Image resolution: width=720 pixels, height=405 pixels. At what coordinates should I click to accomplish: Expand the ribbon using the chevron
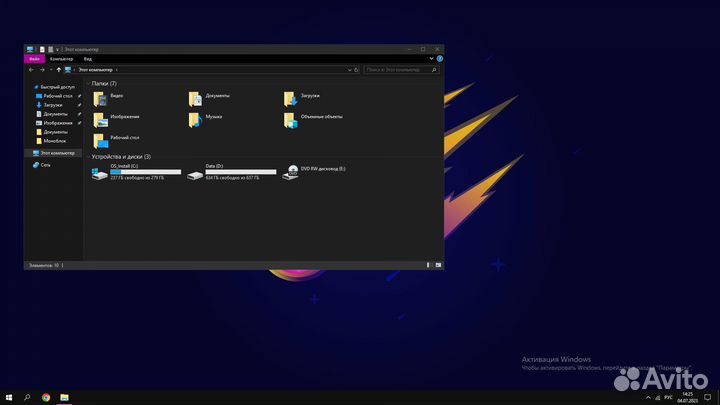pyautogui.click(x=430, y=59)
